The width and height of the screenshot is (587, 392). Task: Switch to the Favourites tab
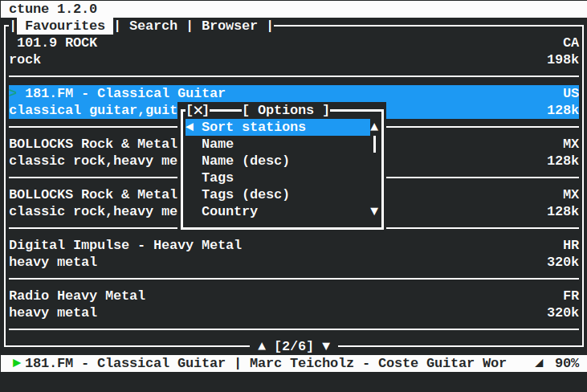click(x=65, y=26)
